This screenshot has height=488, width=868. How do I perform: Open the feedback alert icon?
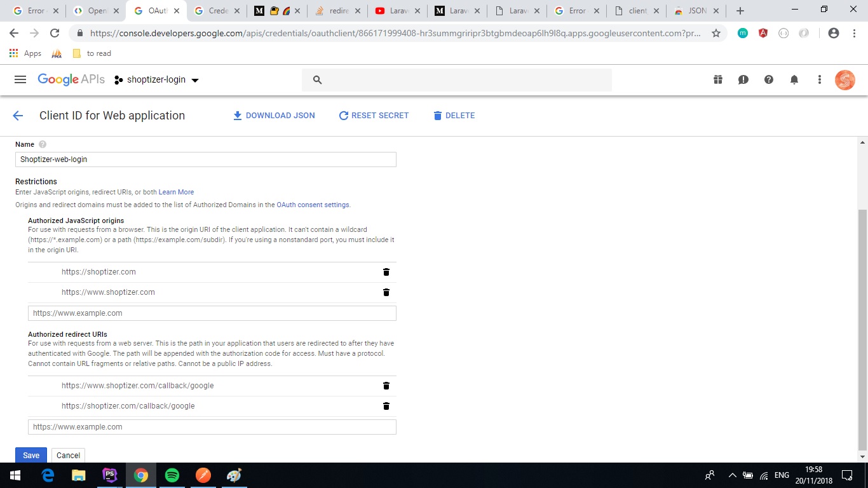click(743, 79)
